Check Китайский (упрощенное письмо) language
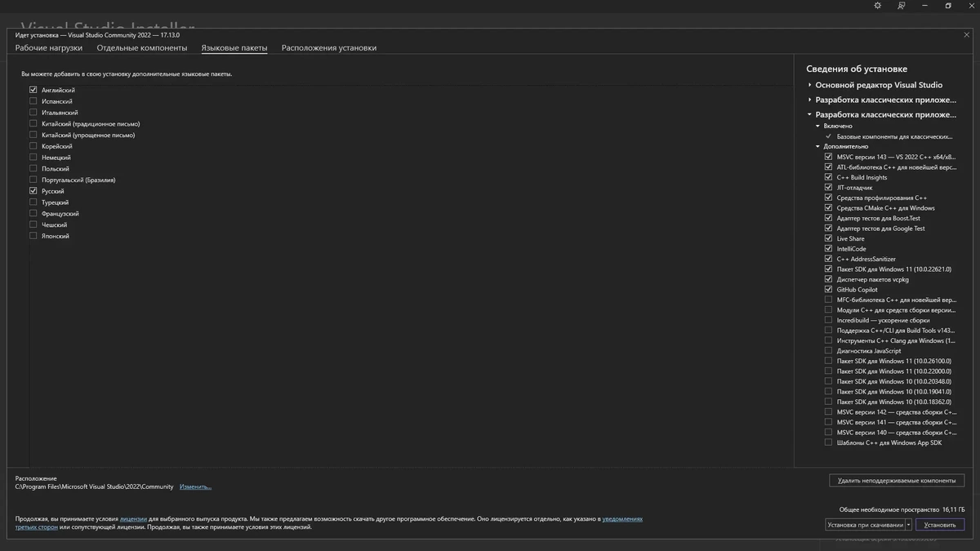The width and height of the screenshot is (980, 551). click(x=33, y=135)
